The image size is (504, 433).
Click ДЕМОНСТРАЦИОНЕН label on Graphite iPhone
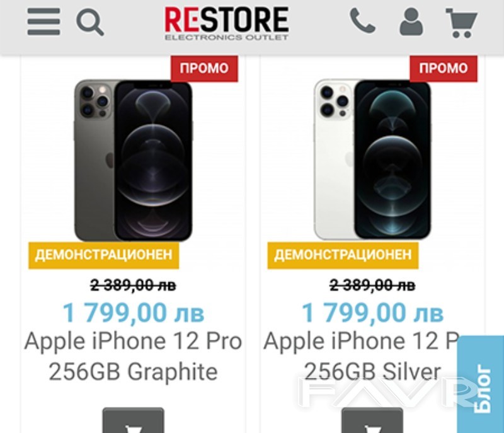click(x=104, y=255)
